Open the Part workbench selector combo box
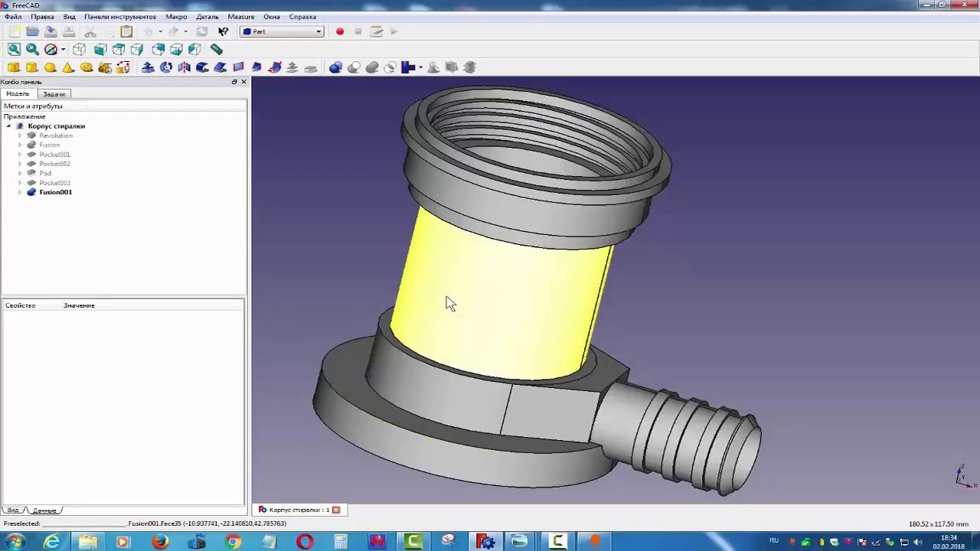 [283, 31]
